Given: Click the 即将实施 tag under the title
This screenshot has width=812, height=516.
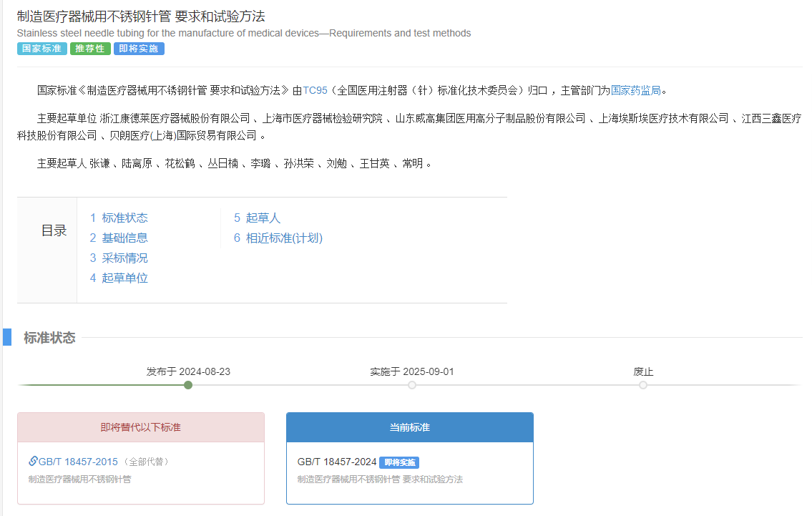Looking at the screenshot, I should 139,49.
